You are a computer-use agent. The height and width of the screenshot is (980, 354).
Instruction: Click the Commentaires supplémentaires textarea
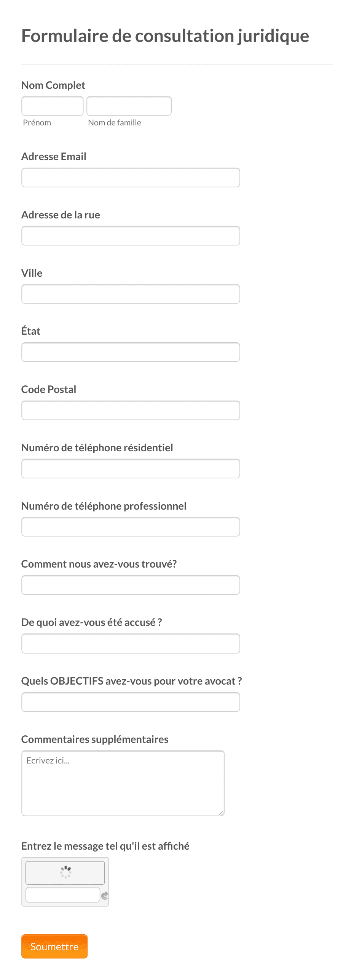pyautogui.click(x=123, y=783)
